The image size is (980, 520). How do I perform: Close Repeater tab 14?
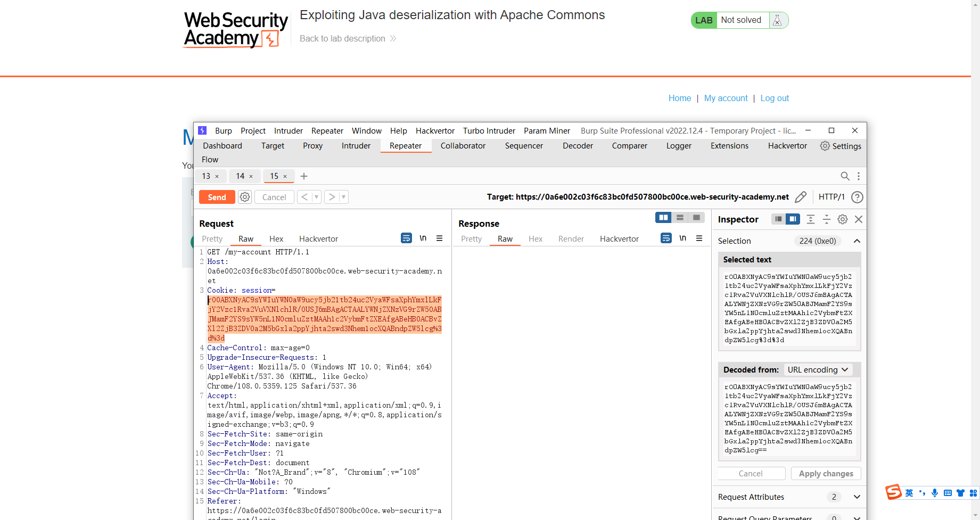pyautogui.click(x=251, y=176)
